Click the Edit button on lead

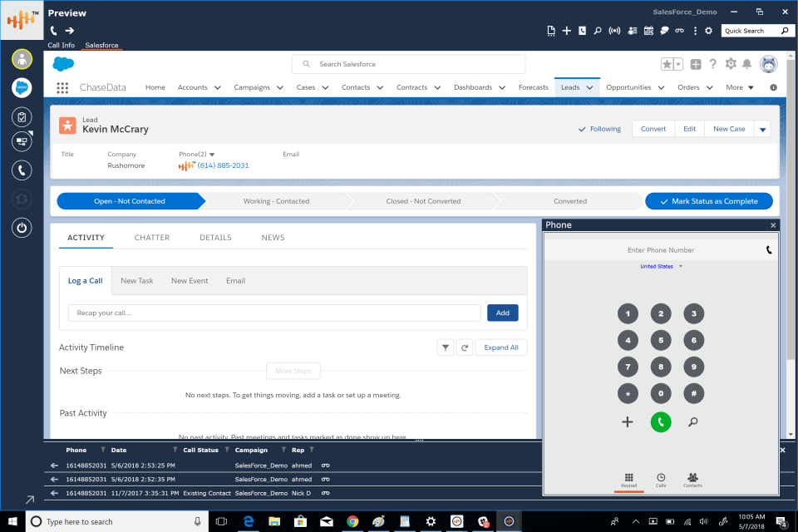click(690, 129)
